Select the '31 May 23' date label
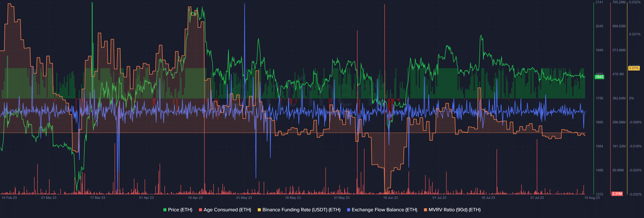Image resolution: width=644 pixels, height=218 pixels. click(x=342, y=198)
